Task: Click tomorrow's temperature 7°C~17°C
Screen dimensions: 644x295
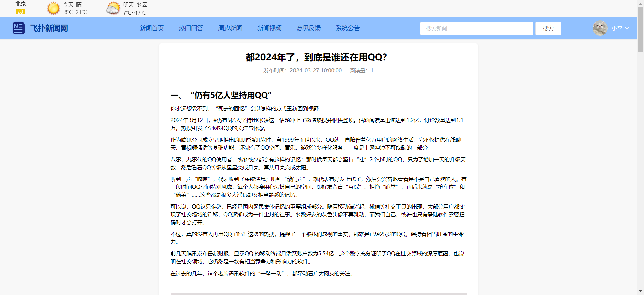Action: (x=135, y=13)
